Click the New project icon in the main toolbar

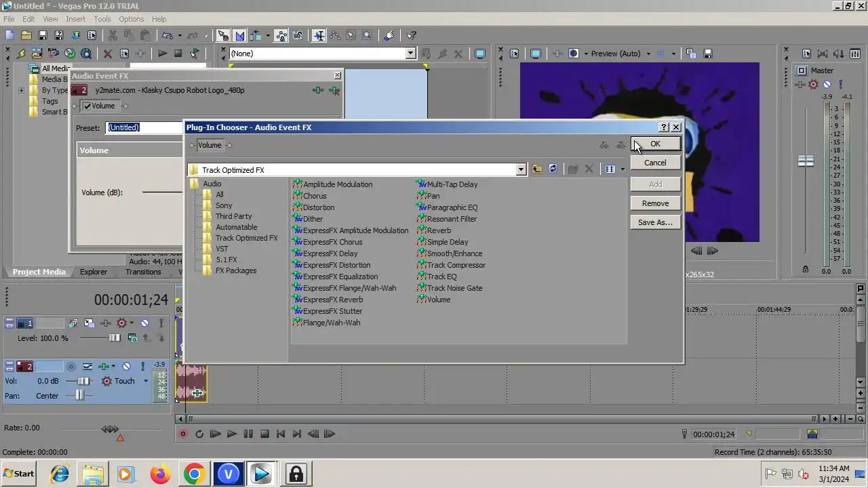pyautogui.click(x=9, y=35)
